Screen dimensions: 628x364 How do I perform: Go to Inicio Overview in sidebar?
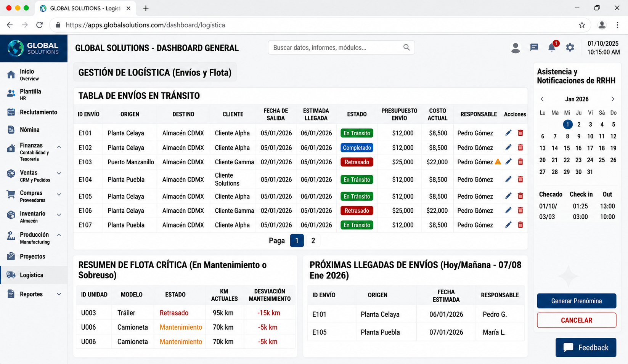click(34, 74)
